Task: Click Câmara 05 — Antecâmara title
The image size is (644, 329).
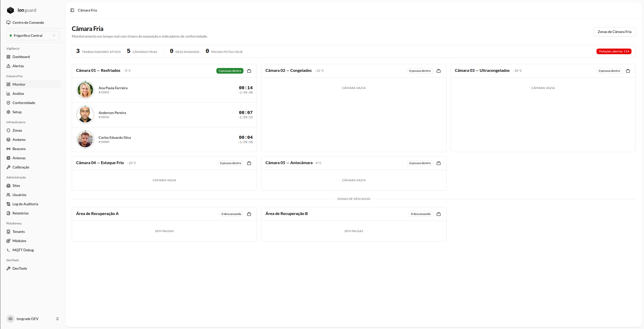Action: 289,163
